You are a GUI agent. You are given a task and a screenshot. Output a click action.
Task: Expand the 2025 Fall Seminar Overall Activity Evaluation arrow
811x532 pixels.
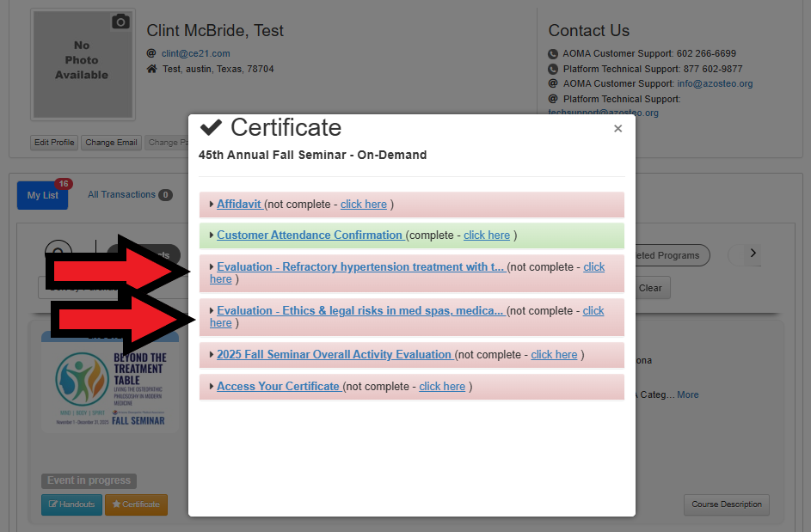[212, 354]
